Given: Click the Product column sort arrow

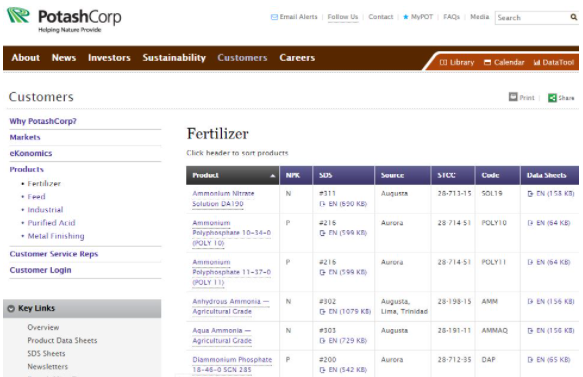Looking at the screenshot, I should [273, 176].
